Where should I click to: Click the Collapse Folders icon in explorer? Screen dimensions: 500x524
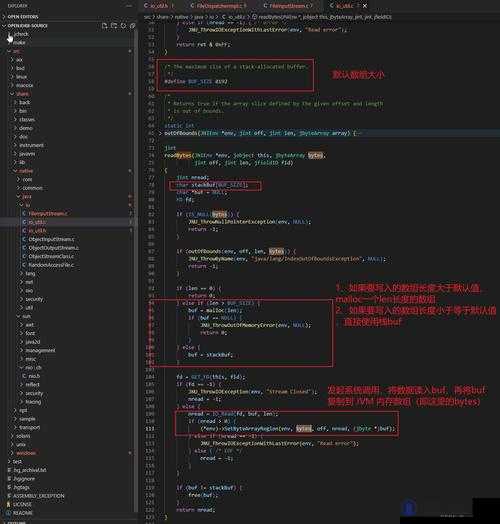click(133, 25)
